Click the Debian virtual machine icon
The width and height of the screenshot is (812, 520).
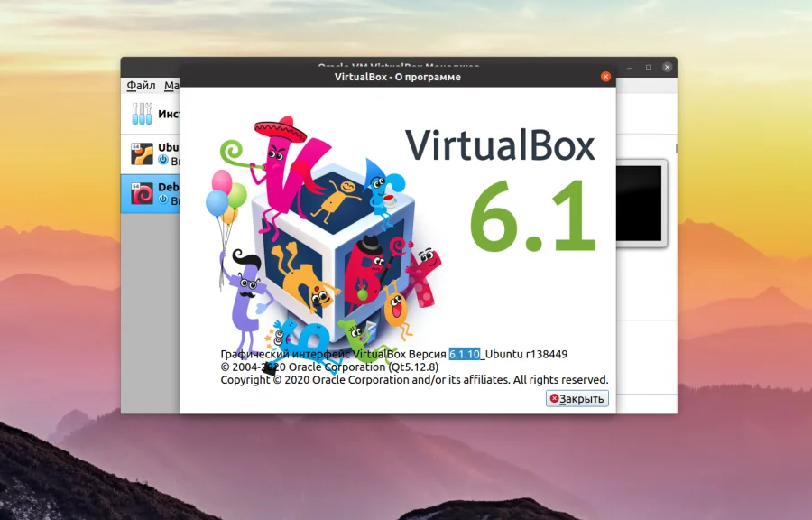tap(143, 192)
